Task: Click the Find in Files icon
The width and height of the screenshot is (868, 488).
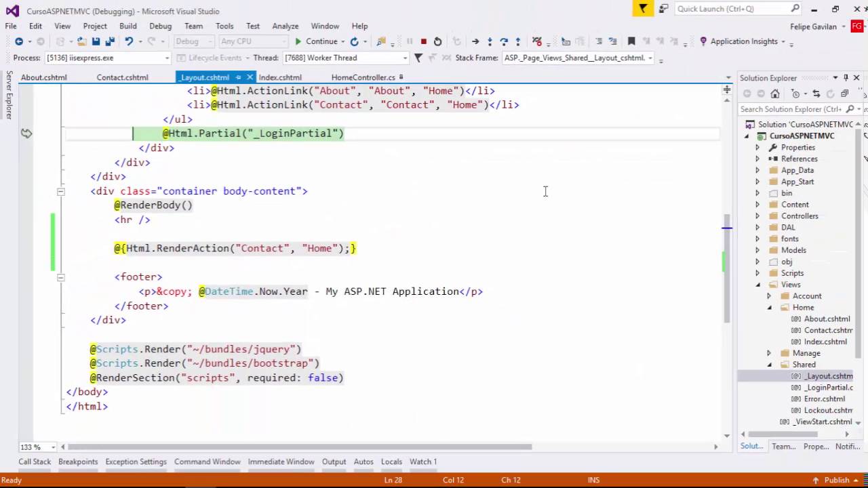Action: coord(382,41)
